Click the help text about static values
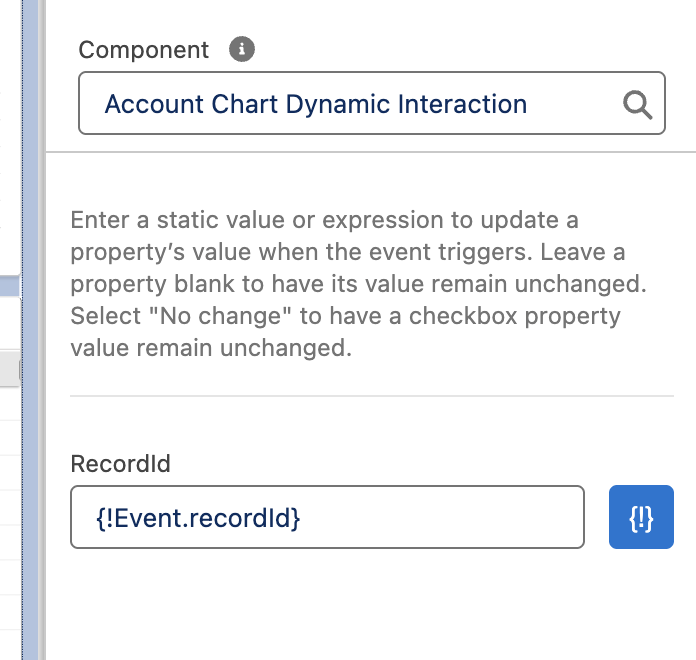Screen dimensions: 696x660 (359, 284)
